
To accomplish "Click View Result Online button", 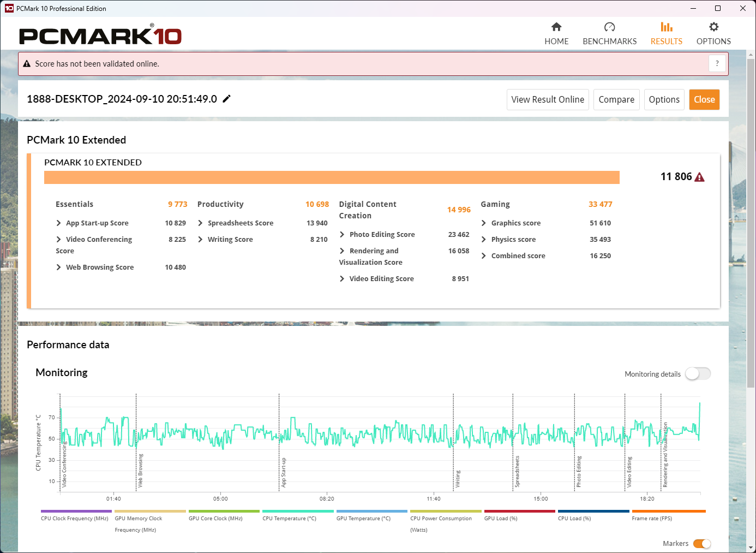I will tap(548, 99).
